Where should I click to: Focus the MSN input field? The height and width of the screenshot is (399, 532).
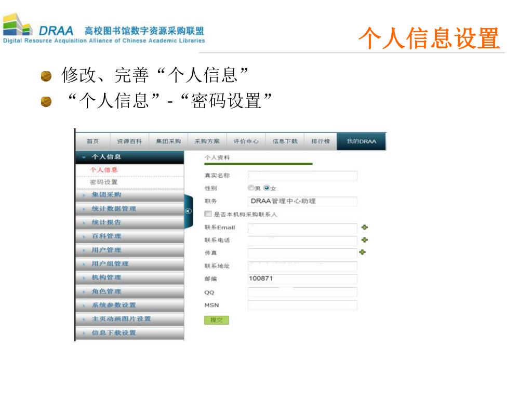pyautogui.click(x=302, y=305)
